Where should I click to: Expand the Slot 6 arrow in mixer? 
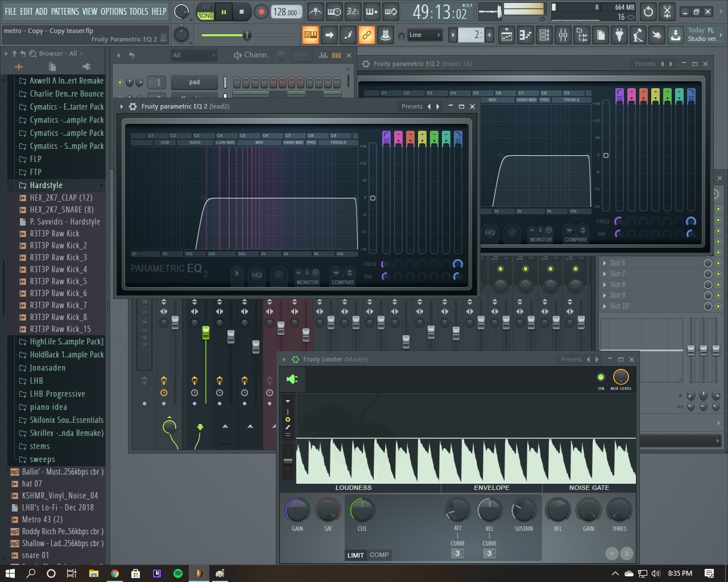604,263
